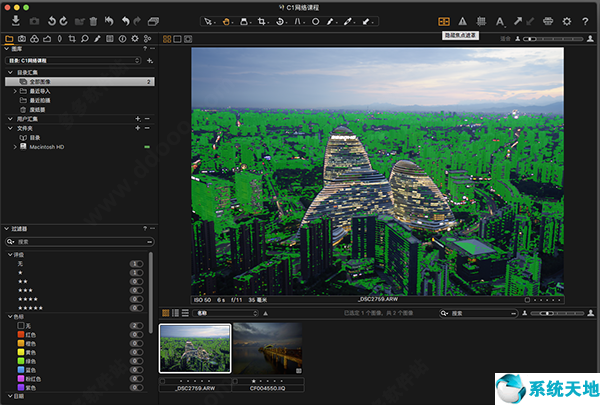Click the exposure warning triangle icon
This screenshot has height=405, width=600.
pyautogui.click(x=462, y=21)
